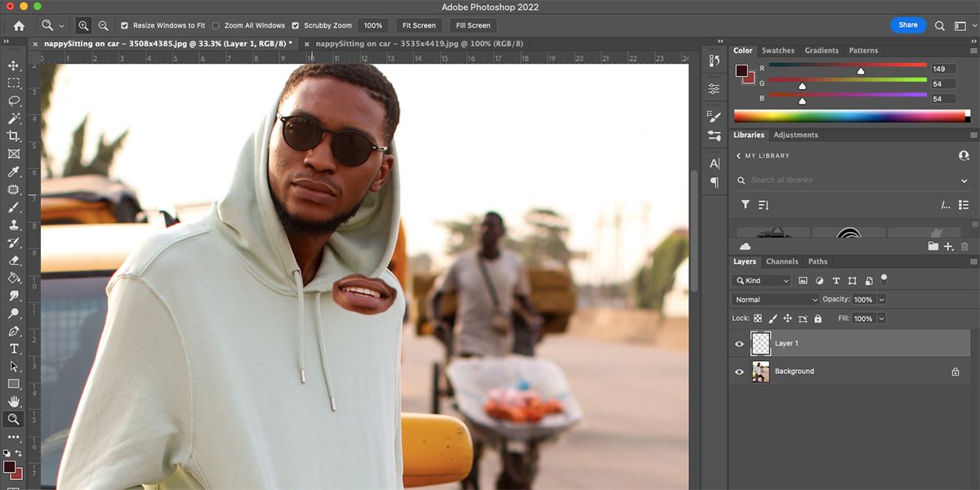Select the Hand tool
The width and height of the screenshot is (980, 490).
(13, 401)
